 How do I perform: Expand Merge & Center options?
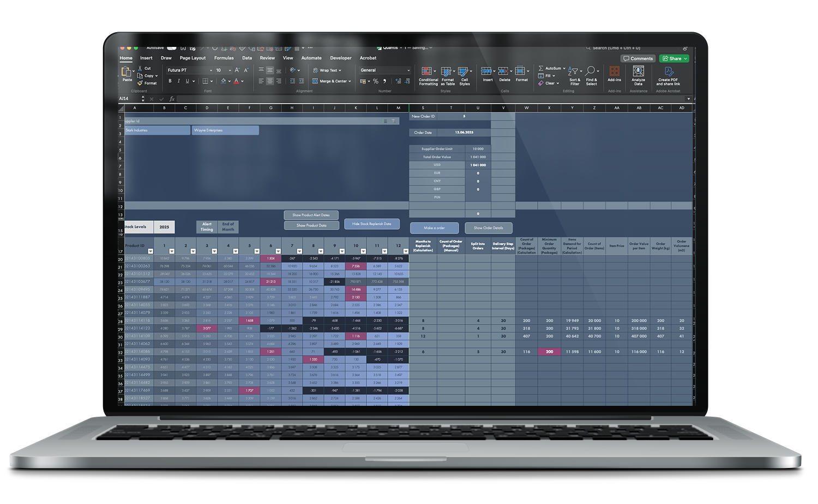point(350,81)
